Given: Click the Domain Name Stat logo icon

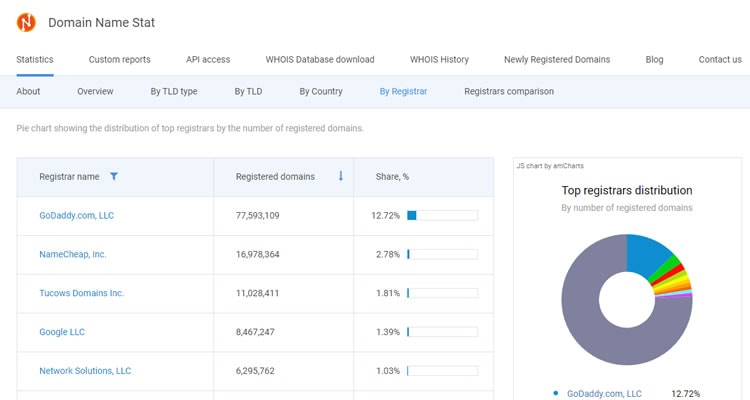Looking at the screenshot, I should tap(26, 22).
